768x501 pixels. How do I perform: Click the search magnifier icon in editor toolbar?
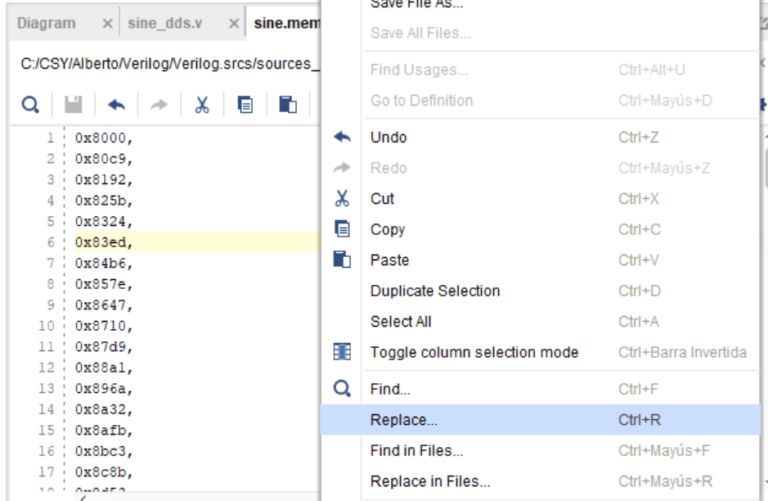coord(31,104)
